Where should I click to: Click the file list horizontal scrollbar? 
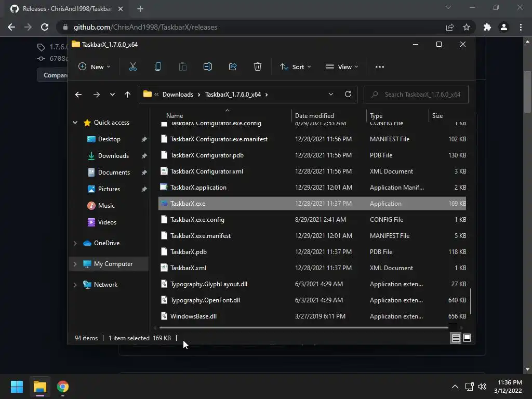tap(303, 328)
